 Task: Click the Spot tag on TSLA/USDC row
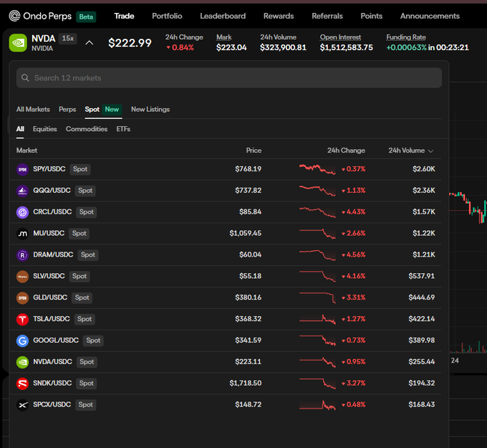85,319
